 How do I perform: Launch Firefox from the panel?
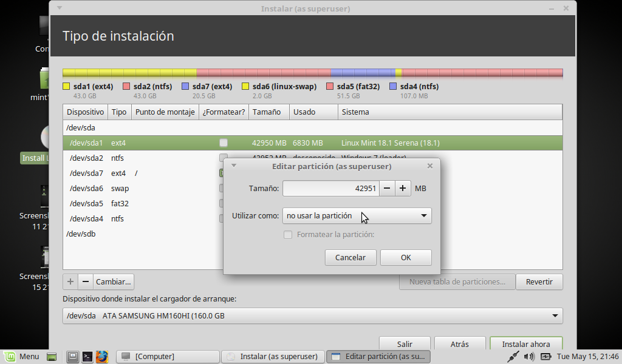(101, 356)
